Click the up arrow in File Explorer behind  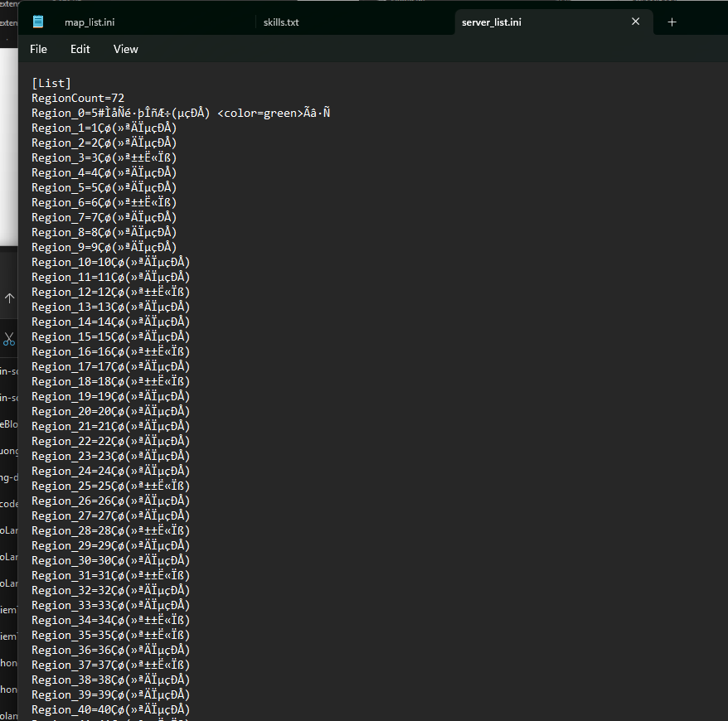9,298
